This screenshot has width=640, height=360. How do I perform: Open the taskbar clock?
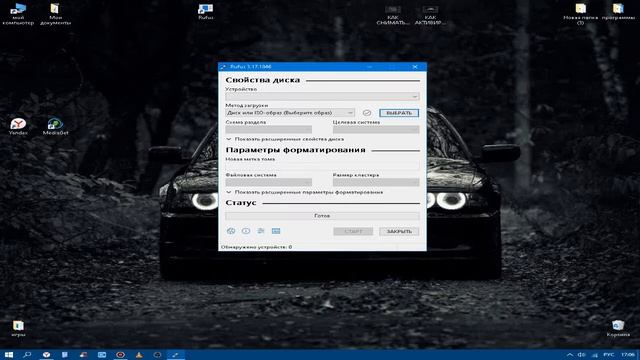628,355
